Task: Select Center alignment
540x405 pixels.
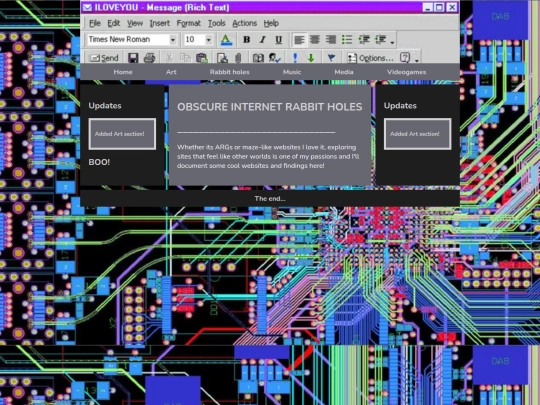Action: [315, 40]
